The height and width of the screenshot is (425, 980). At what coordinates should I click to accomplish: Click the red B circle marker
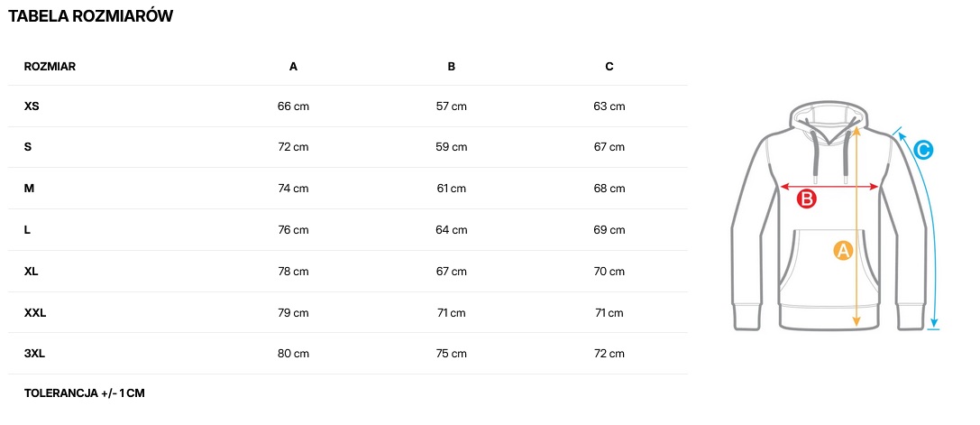(807, 199)
